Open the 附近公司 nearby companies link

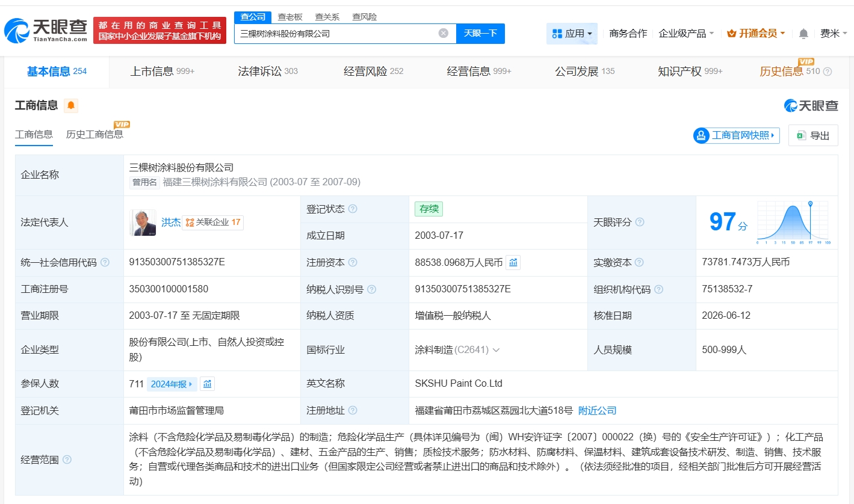[x=598, y=411]
